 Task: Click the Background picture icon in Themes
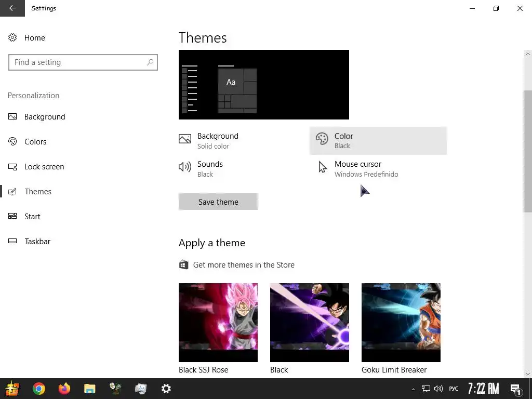[x=185, y=138]
